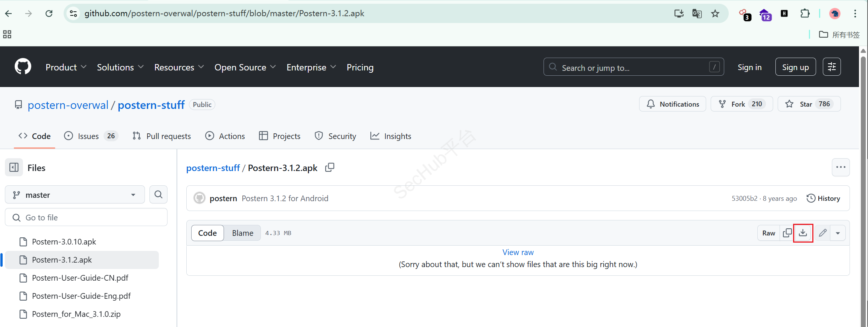Open the Actions tab

click(225, 136)
